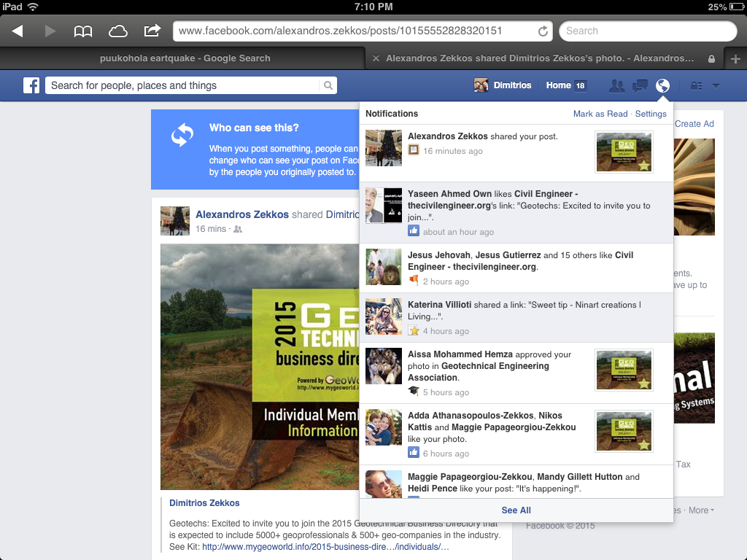Click Dimitrios Zekkos name under the photo

[x=204, y=503]
